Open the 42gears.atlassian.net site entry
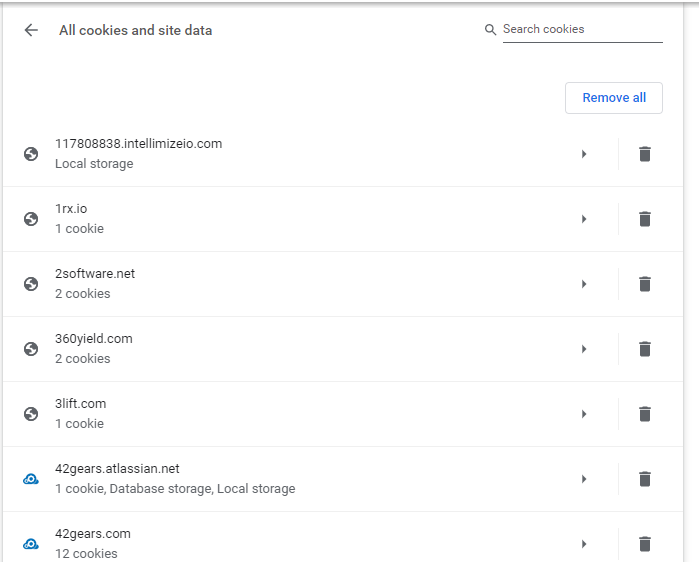The width and height of the screenshot is (699, 562). pyautogui.click(x=310, y=479)
